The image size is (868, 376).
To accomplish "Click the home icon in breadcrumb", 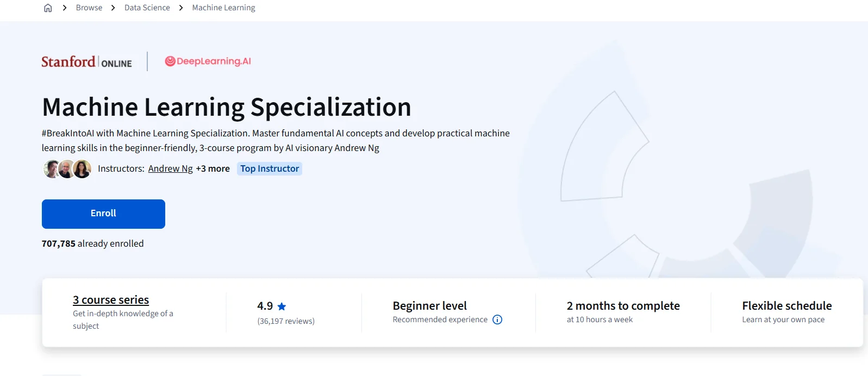I will pyautogui.click(x=48, y=8).
